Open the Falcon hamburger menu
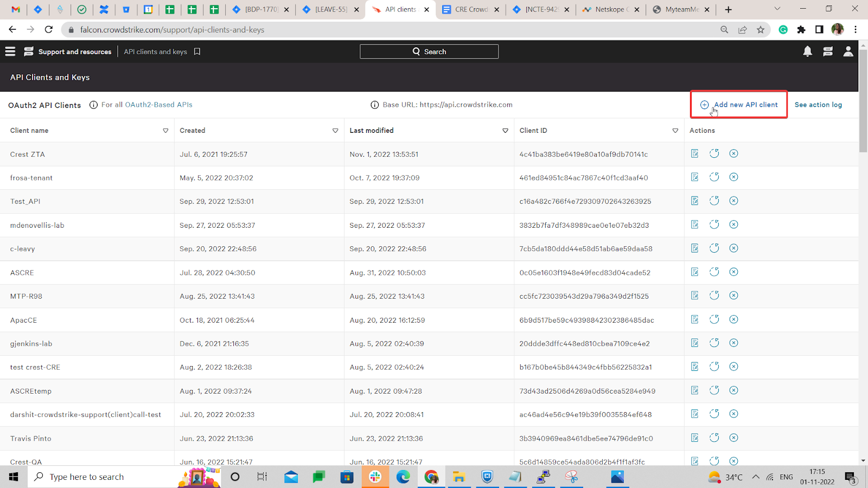This screenshot has height=488, width=868. click(10, 52)
